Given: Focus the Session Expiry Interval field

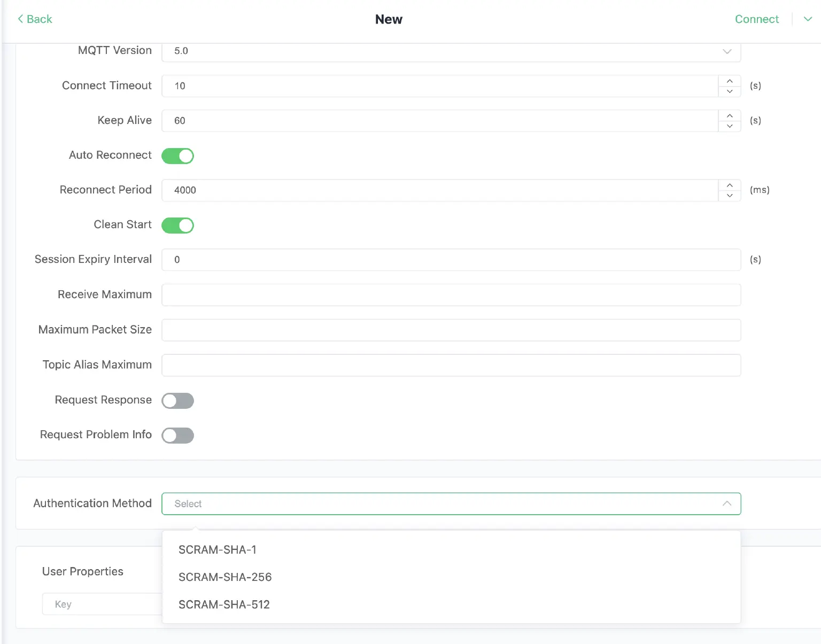Looking at the screenshot, I should coord(451,260).
